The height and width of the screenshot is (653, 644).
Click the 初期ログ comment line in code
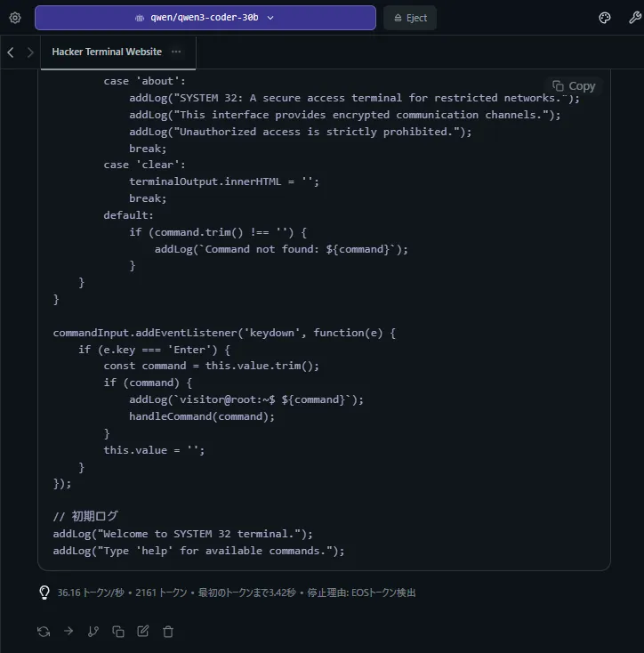coord(85,517)
